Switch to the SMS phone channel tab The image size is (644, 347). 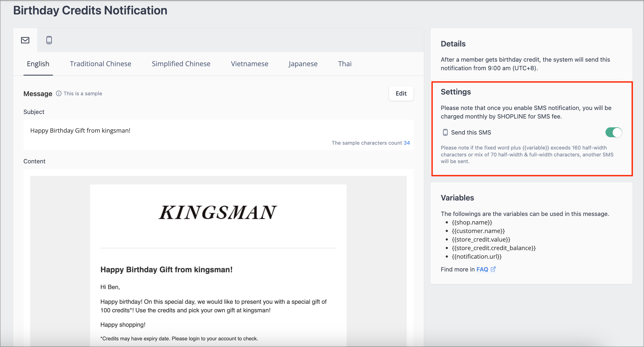tap(49, 40)
